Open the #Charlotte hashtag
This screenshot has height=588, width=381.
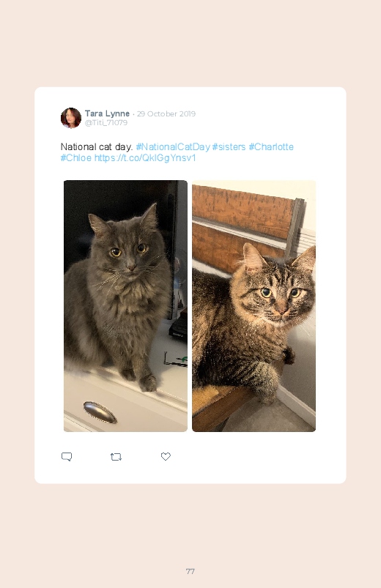point(271,146)
